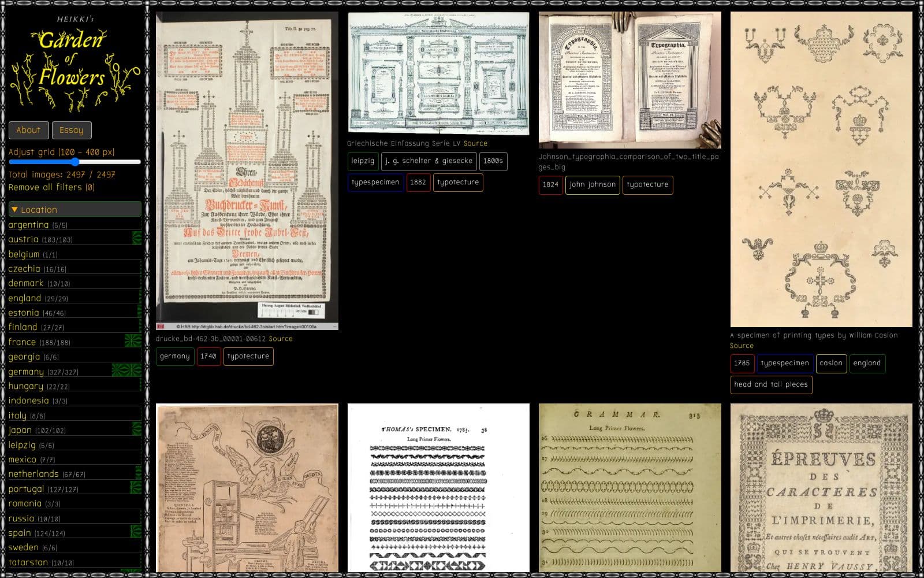Filter by austria location
The height and width of the screenshot is (578, 924).
point(75,239)
